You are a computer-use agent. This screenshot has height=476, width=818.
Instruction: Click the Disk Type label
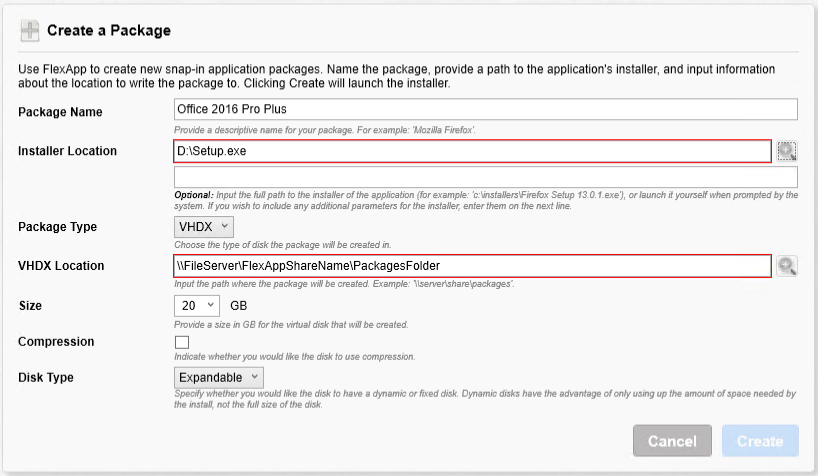click(46, 378)
